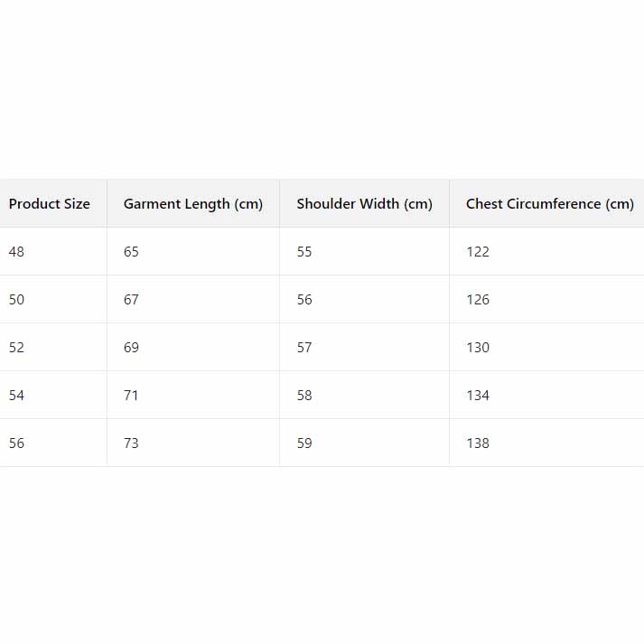
Task: Select product size 52 cell
Action: (x=17, y=348)
